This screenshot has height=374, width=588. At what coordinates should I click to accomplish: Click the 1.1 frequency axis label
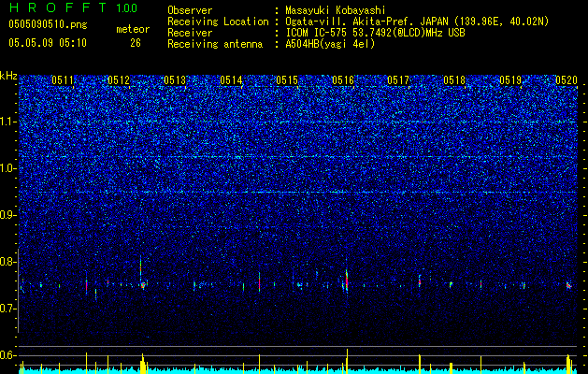(8, 122)
